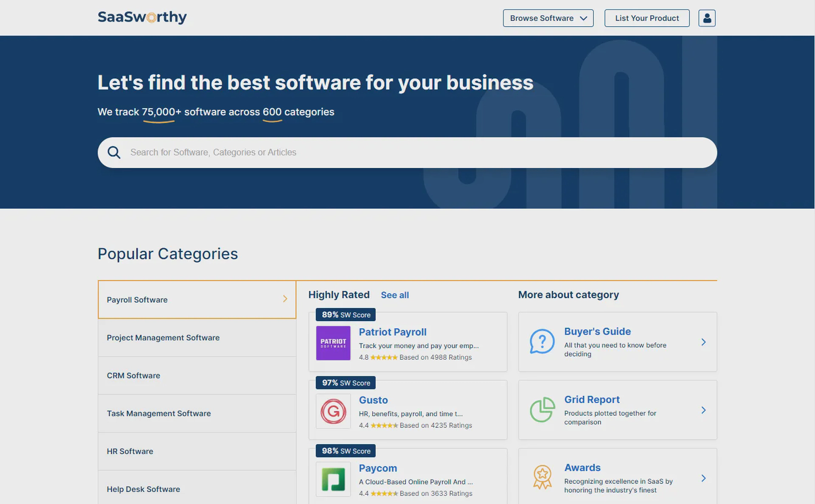Click "Recognizing excellence in SaaS" description text
This screenshot has width=815, height=504.
(x=618, y=486)
